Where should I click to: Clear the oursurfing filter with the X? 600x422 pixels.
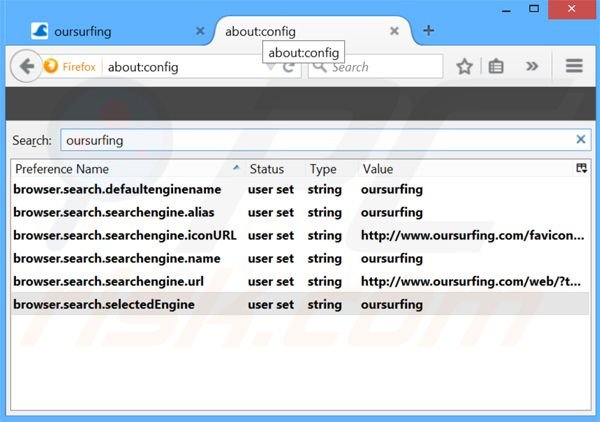tap(580, 139)
